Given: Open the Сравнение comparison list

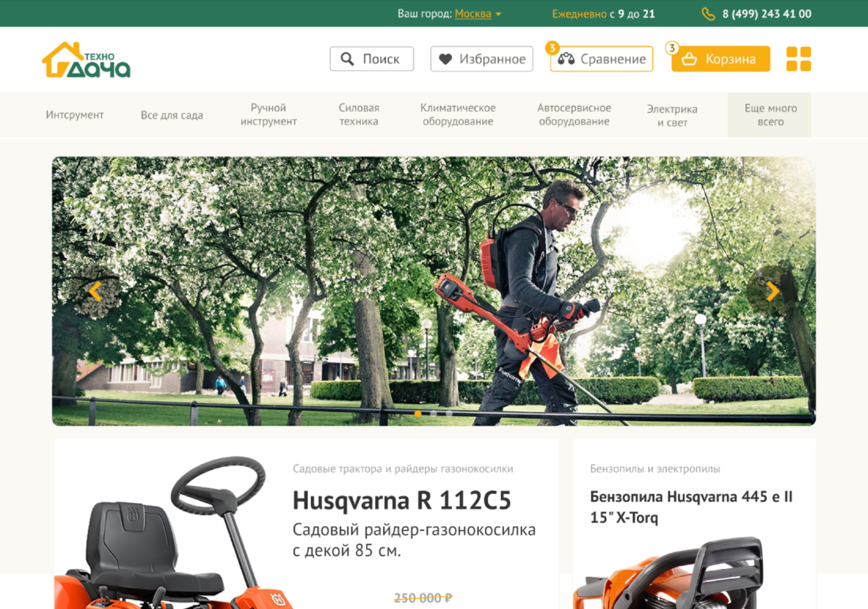Looking at the screenshot, I should (602, 59).
